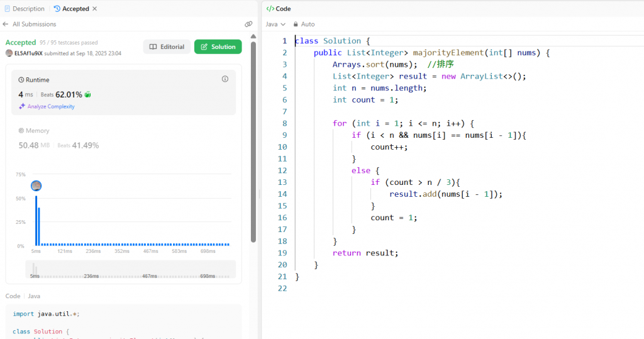Copy the submission link icon
This screenshot has width=644, height=339.
coord(248,25)
